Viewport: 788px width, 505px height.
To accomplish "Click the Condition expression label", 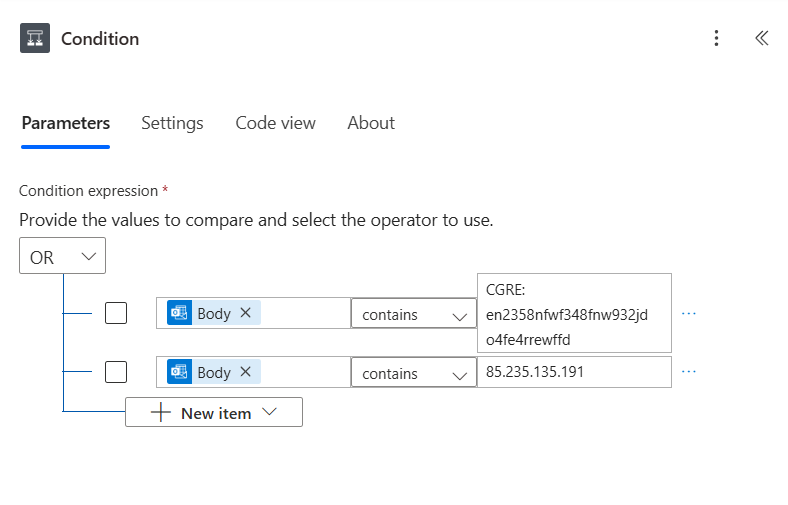I will [x=88, y=191].
